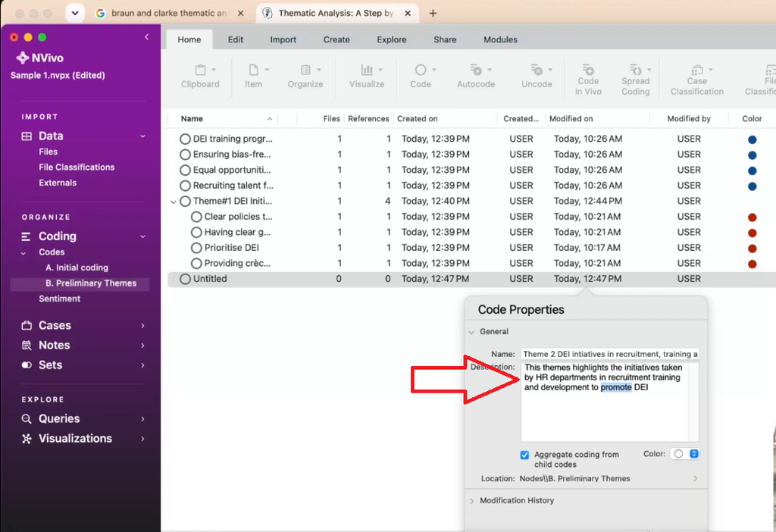Click the Sets icon in sidebar
Screen dimensions: 776x532
27,365
